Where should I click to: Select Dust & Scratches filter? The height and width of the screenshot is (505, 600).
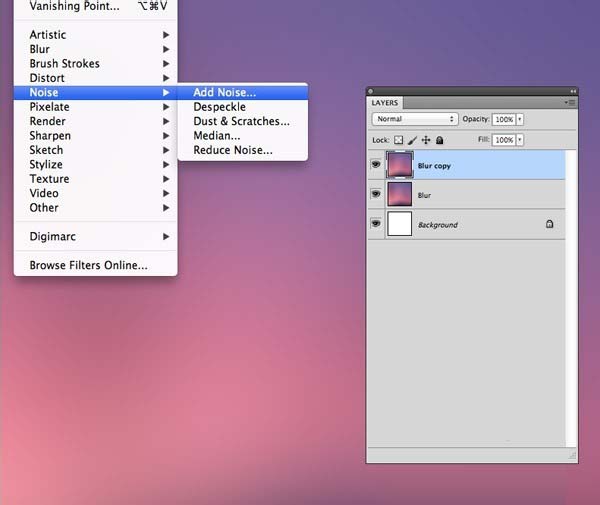pos(243,121)
